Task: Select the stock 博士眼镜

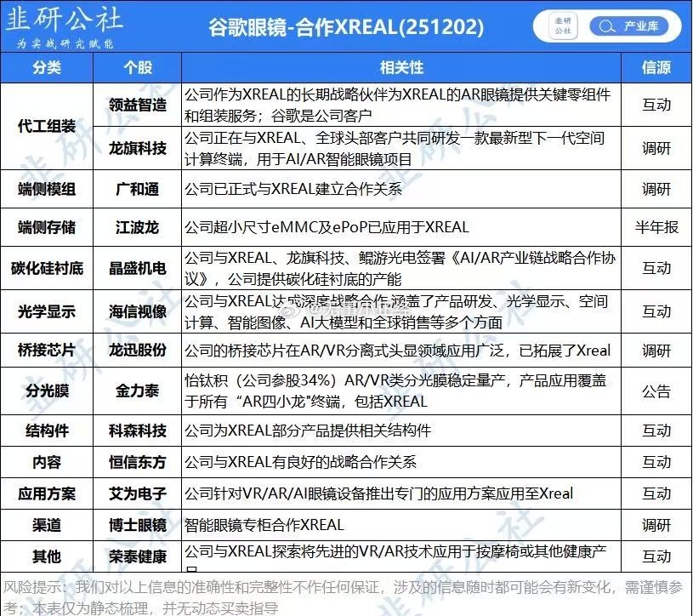Action: click(x=138, y=525)
